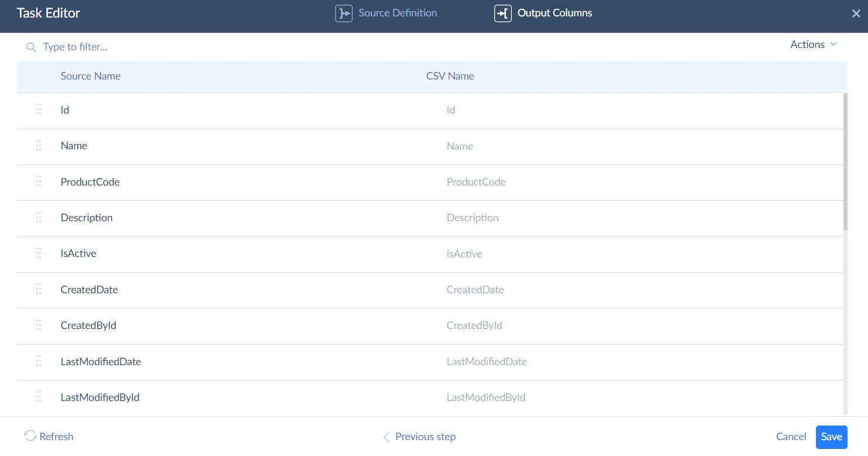Click the drag handle beside Description
This screenshot has width=868, height=456.
tap(39, 217)
